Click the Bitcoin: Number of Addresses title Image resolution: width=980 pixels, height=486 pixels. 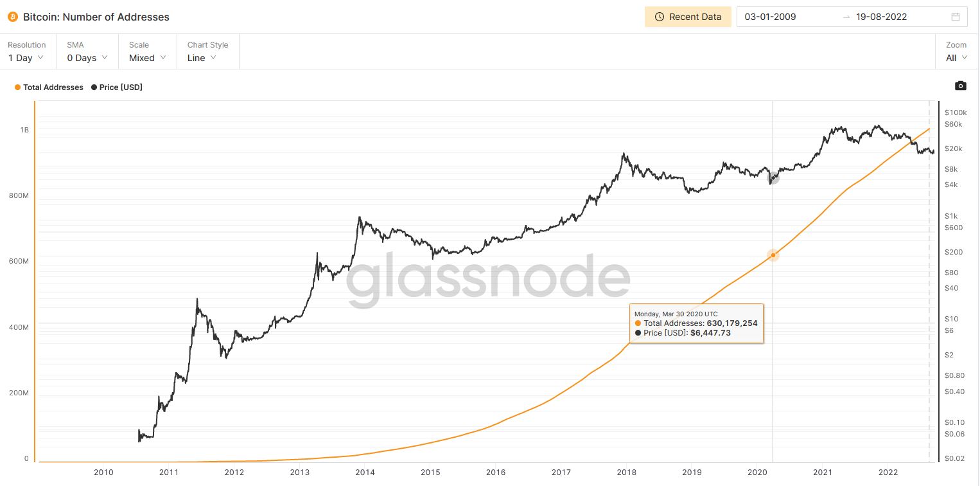coord(96,17)
